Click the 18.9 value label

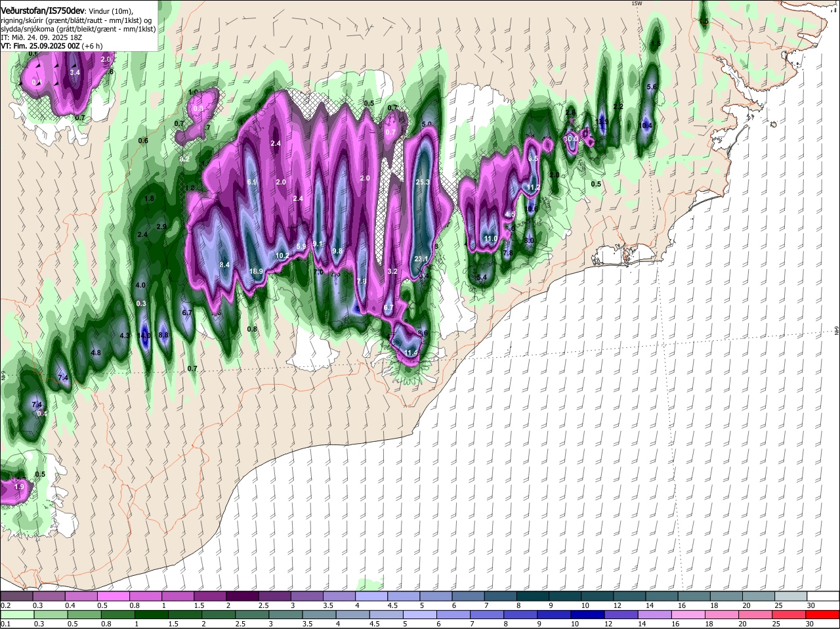(256, 271)
